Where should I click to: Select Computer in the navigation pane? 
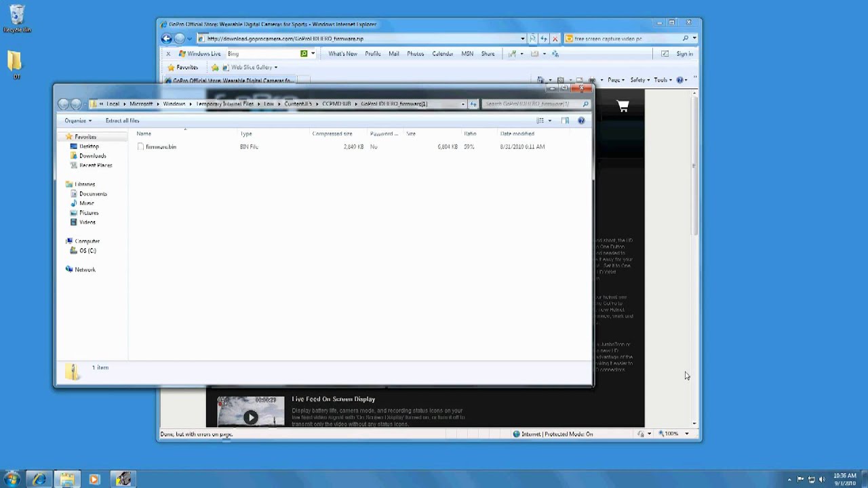(x=87, y=241)
